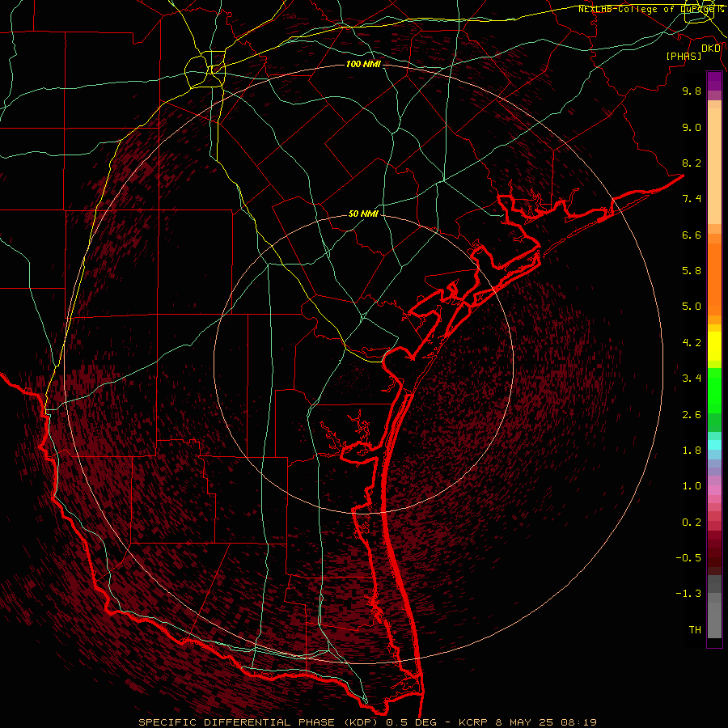Click the 9.0 legend value

[x=692, y=127]
